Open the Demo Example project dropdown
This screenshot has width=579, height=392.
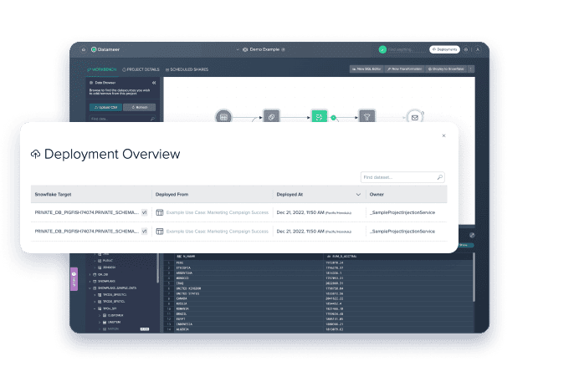[x=238, y=49]
